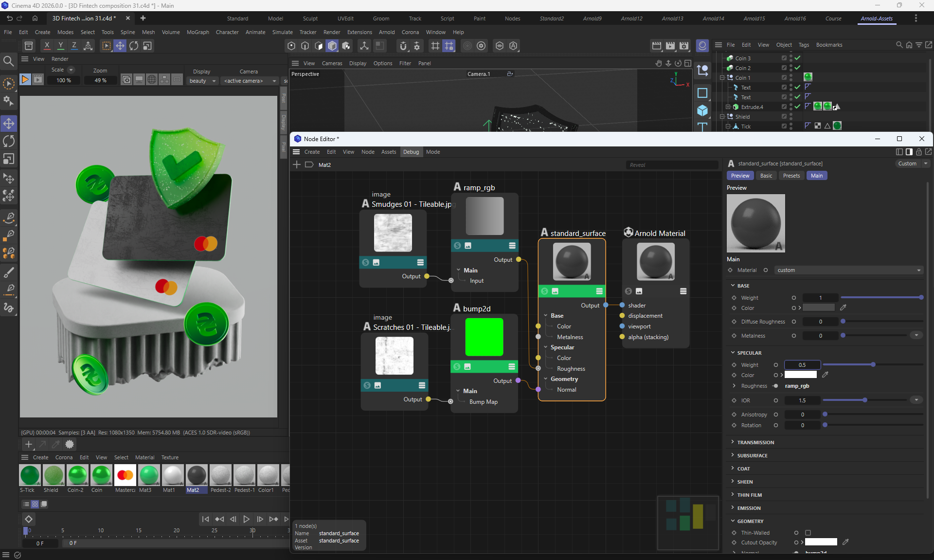Switch to the Presets tab
934x560 pixels.
point(791,176)
